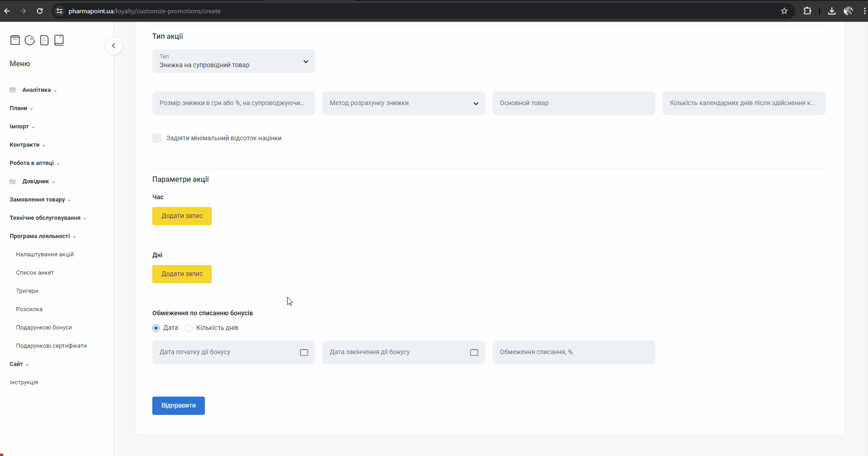Expand the Робота в аптеці menu

tap(35, 163)
